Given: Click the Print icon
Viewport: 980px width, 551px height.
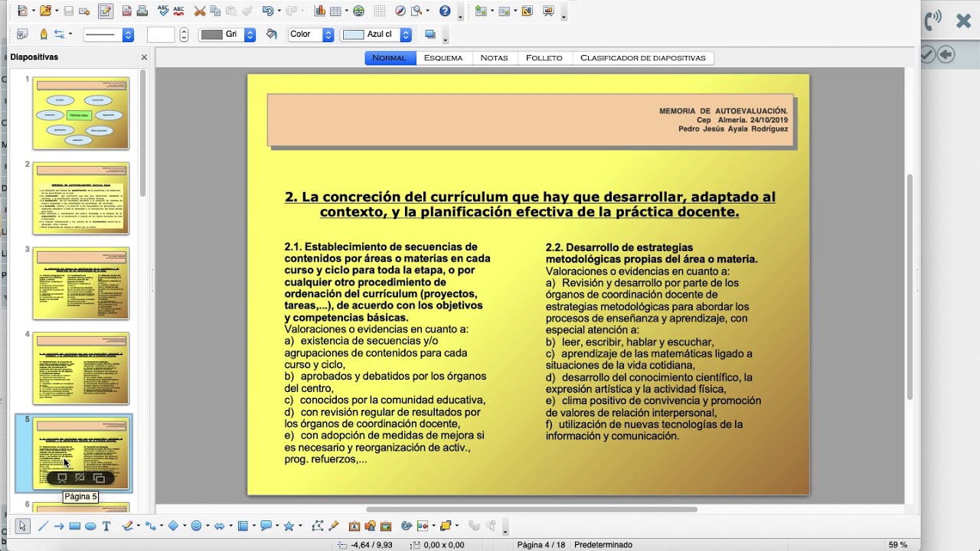Looking at the screenshot, I should click(x=142, y=11).
